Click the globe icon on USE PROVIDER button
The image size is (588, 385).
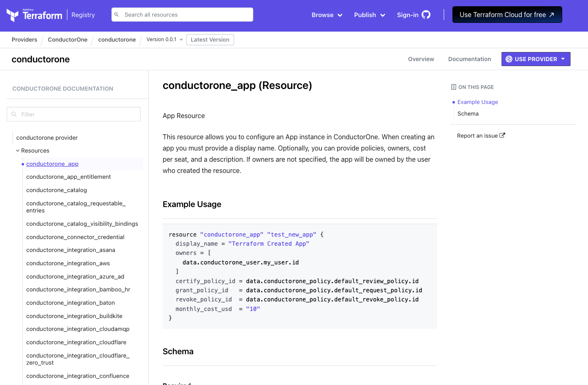click(x=509, y=59)
